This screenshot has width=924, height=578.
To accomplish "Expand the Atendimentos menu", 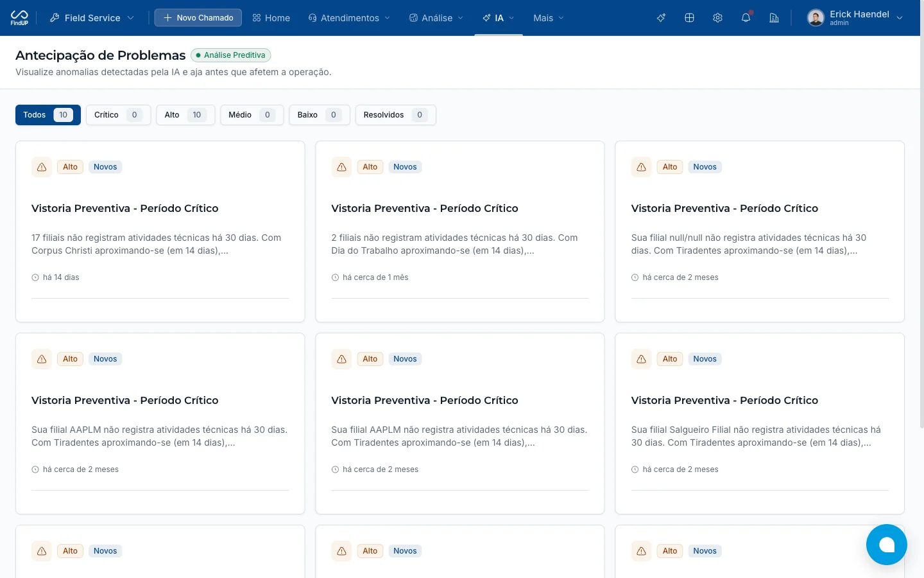I will click(349, 18).
